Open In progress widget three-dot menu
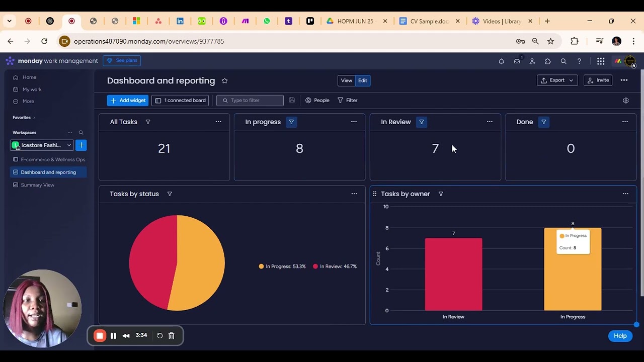Screen dimensions: 644x362 click(354, 122)
